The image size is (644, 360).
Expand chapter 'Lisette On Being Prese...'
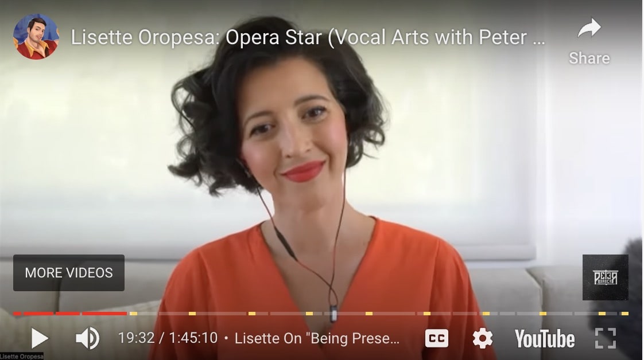tap(317, 338)
